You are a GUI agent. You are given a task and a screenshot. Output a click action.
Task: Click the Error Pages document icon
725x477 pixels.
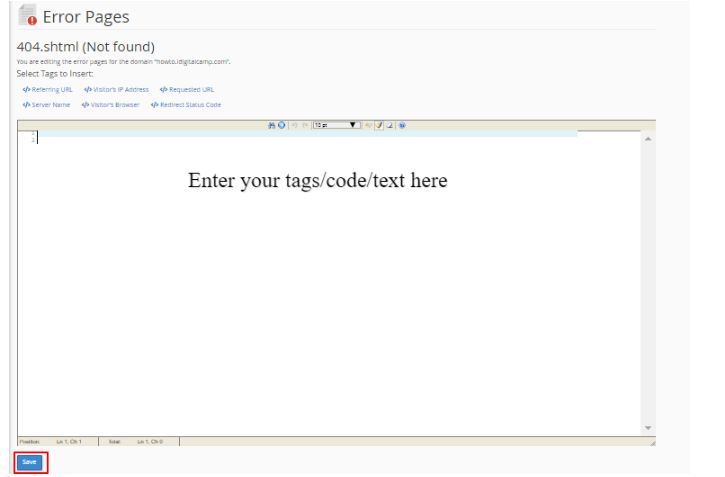pyautogui.click(x=28, y=15)
